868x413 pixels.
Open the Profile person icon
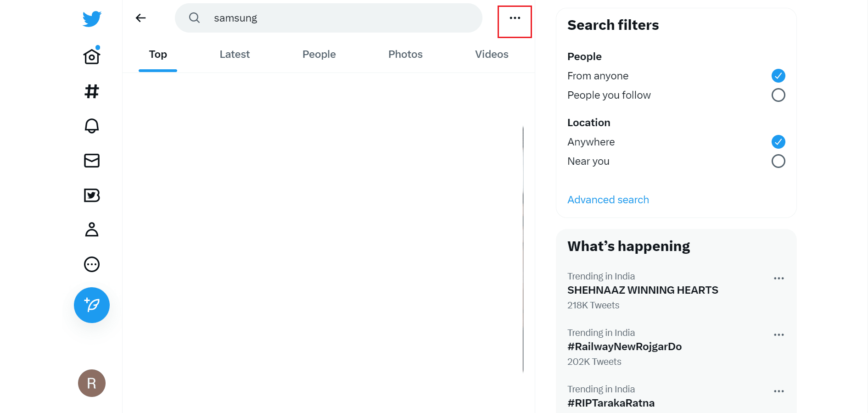pyautogui.click(x=92, y=229)
